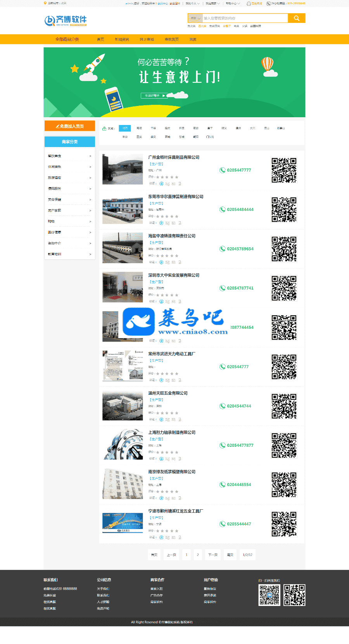The height and width of the screenshot is (644, 349).
Task: Click the 免费加入黄页 button
Action: (x=70, y=126)
